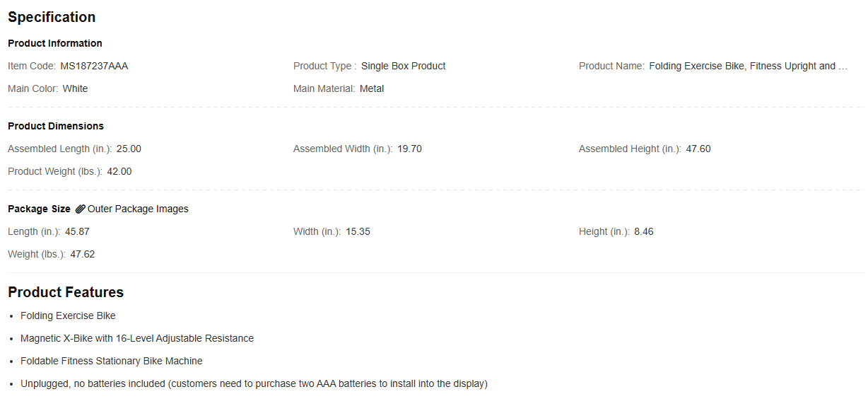This screenshot has width=868, height=399.
Task: Click the Specification heading
Action: click(x=52, y=17)
